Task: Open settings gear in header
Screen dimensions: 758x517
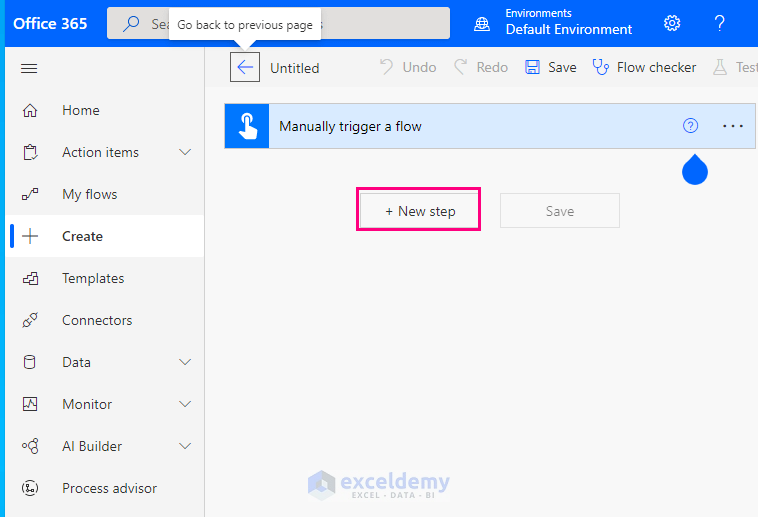Action: coord(672,23)
